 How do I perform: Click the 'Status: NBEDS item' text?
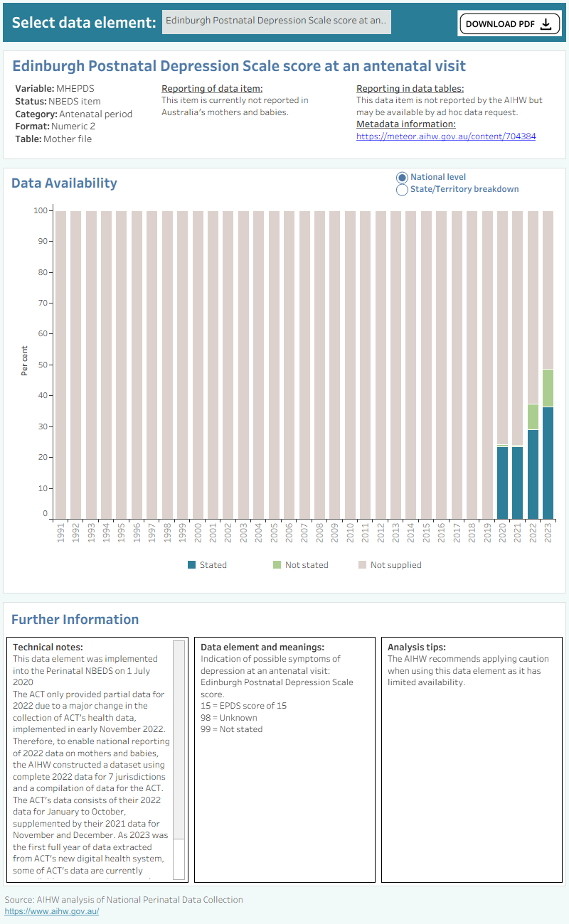click(58, 102)
